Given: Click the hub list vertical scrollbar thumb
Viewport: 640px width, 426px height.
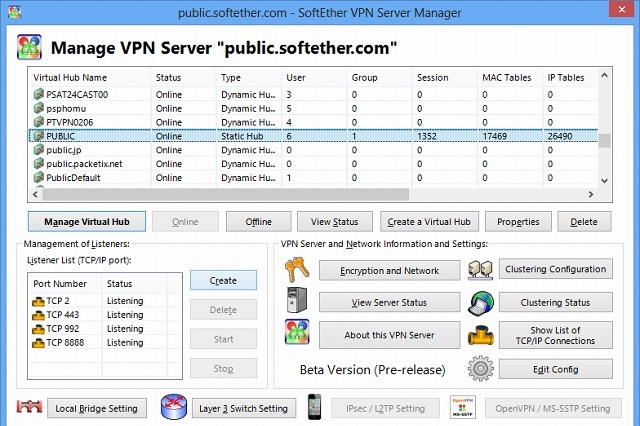Looking at the screenshot, I should pyautogui.click(x=604, y=140).
